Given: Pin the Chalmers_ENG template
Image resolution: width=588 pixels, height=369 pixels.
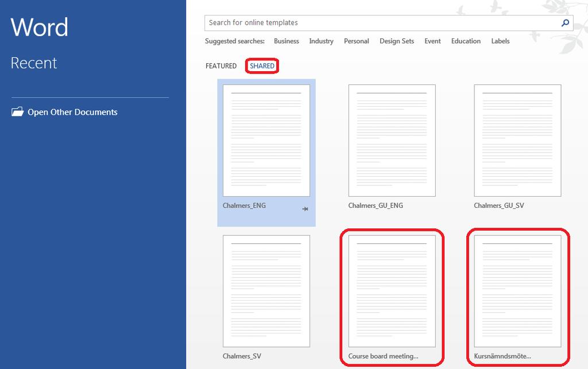Looking at the screenshot, I should 305,209.
